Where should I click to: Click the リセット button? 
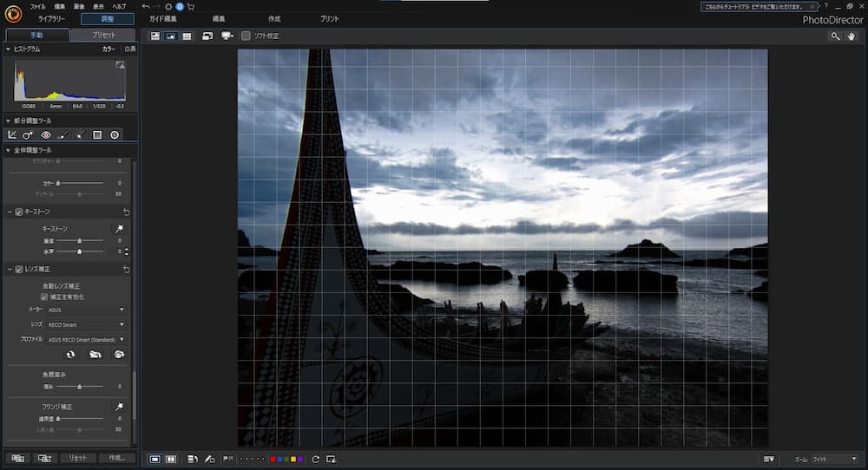[77, 458]
